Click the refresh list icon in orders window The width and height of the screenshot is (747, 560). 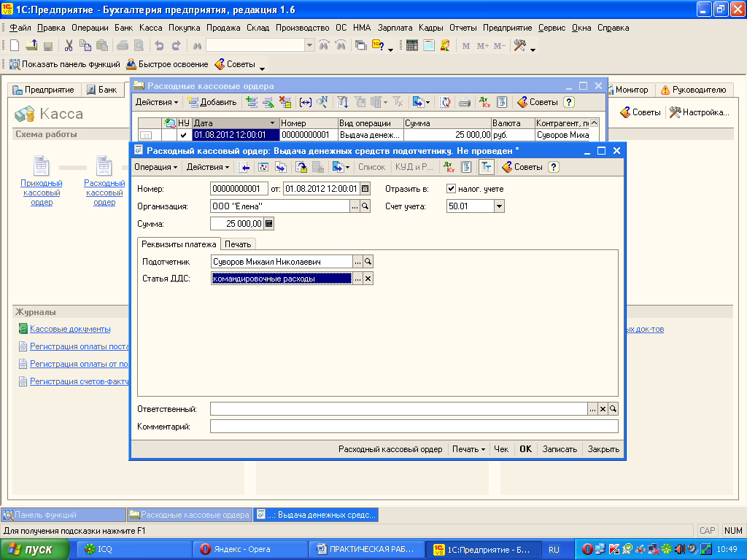pos(445,102)
